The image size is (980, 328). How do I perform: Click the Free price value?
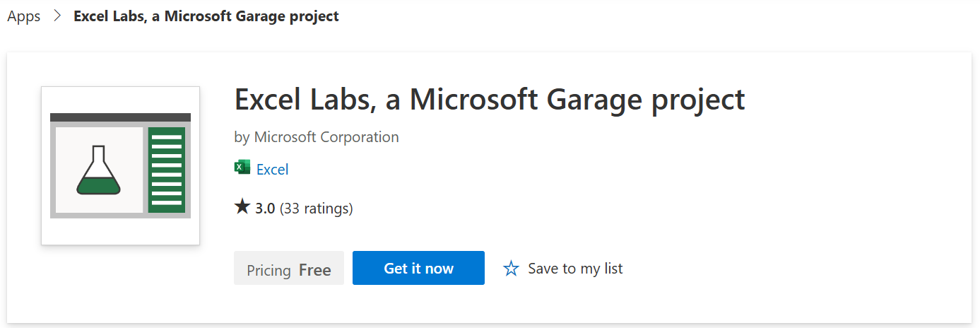click(315, 270)
